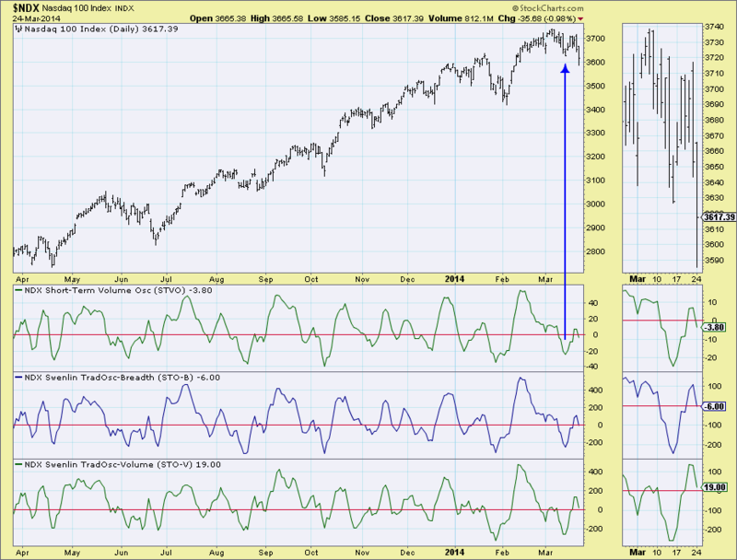
Task: Click the OHLC bar icon in price legend
Action: point(18,29)
